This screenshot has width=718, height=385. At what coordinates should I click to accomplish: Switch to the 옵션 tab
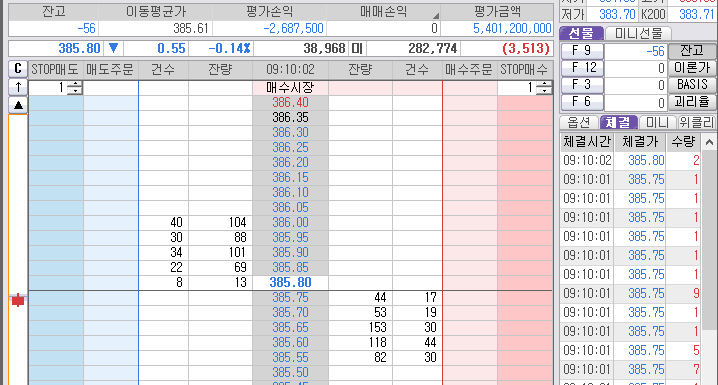(579, 122)
